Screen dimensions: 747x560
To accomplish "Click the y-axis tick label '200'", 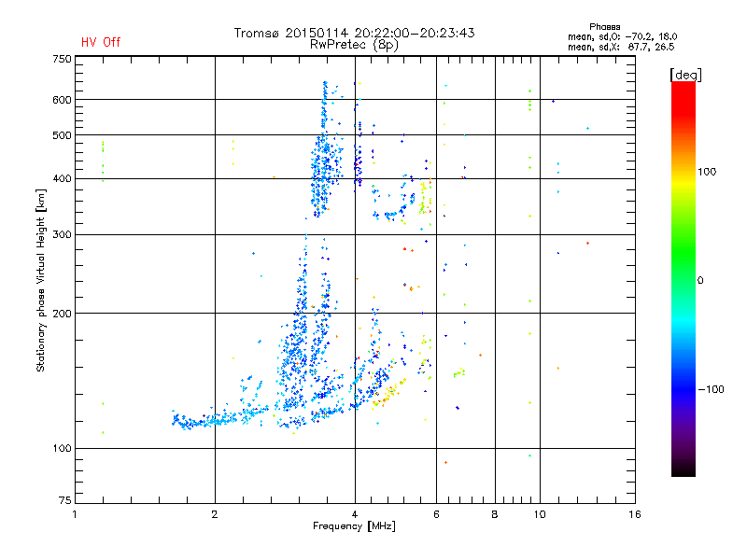I will point(62,314).
